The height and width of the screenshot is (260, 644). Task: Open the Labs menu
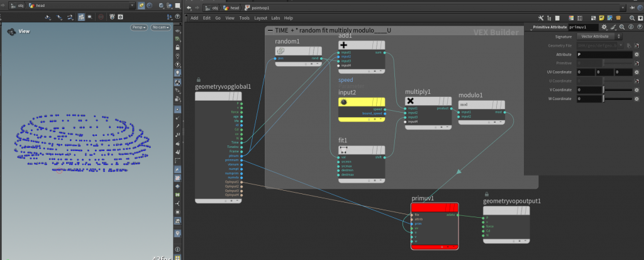click(x=275, y=18)
